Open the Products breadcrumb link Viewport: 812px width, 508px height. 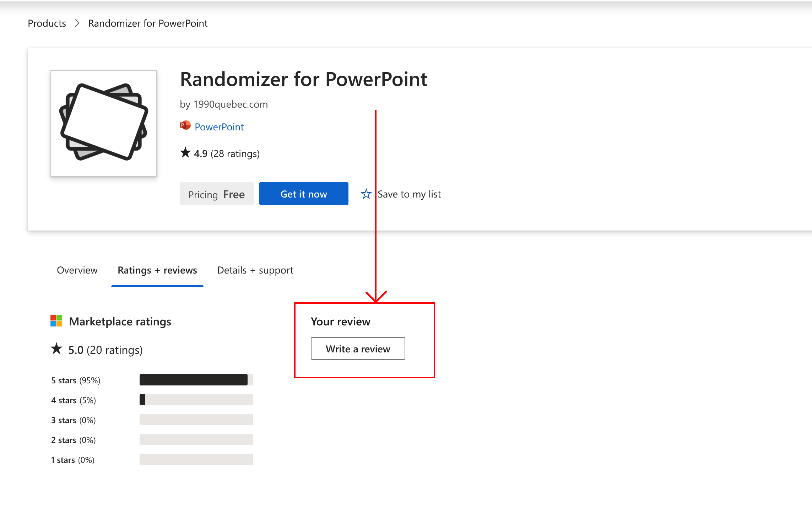(x=47, y=23)
